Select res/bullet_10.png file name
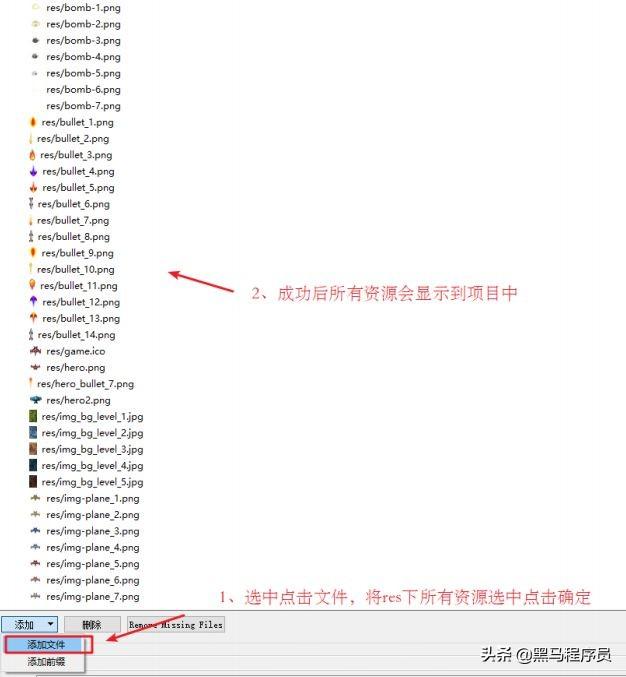The image size is (626, 677). click(x=76, y=270)
